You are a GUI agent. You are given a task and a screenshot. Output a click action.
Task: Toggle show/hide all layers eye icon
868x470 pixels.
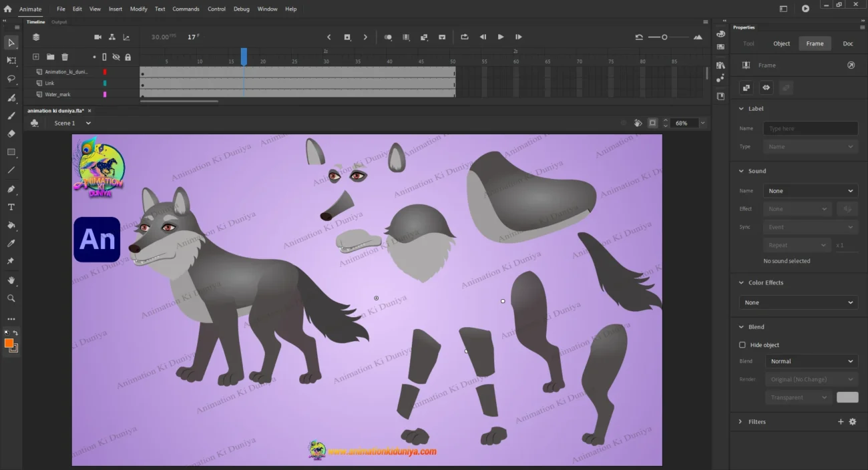(116, 57)
